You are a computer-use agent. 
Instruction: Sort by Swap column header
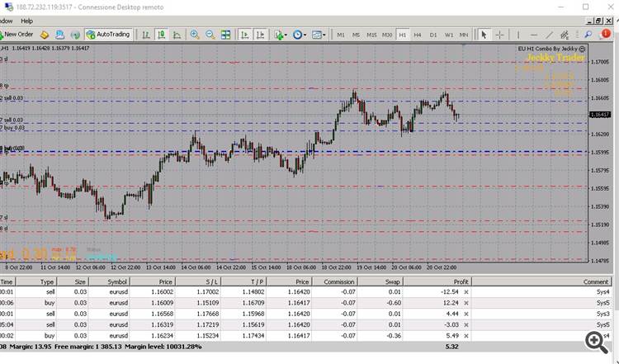[380, 281]
